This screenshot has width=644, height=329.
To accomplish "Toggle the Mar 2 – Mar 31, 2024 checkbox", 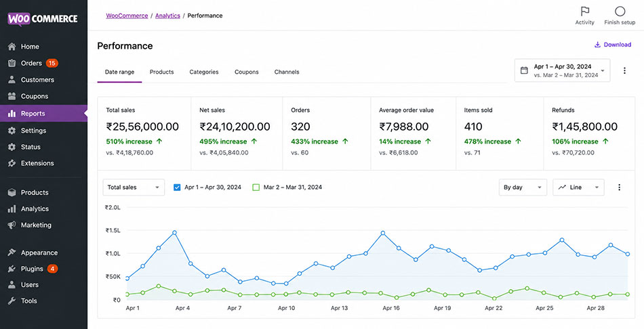I will (256, 188).
